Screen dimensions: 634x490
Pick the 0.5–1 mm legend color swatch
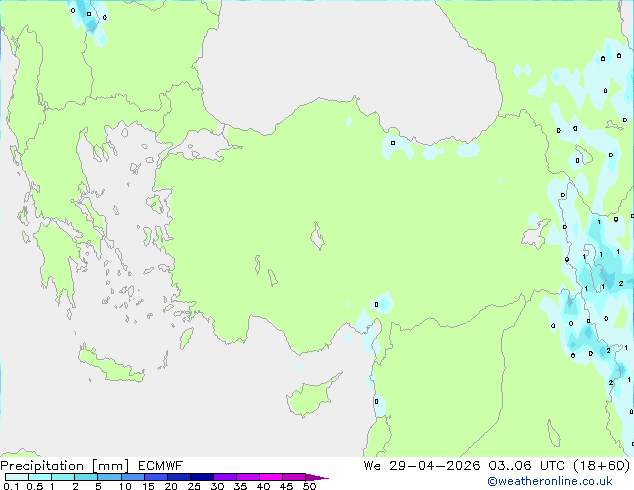(x=40, y=477)
